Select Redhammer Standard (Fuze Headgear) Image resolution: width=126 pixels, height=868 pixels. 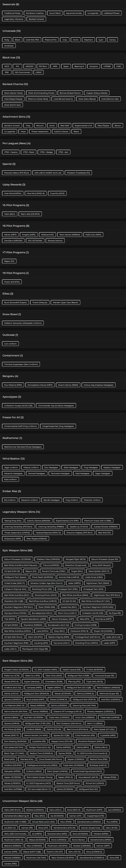click(x=23, y=447)
